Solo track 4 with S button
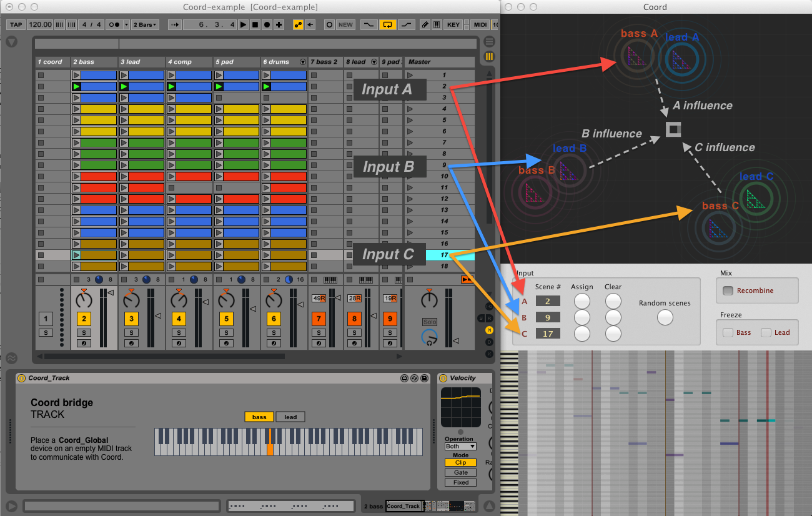 pos(179,333)
